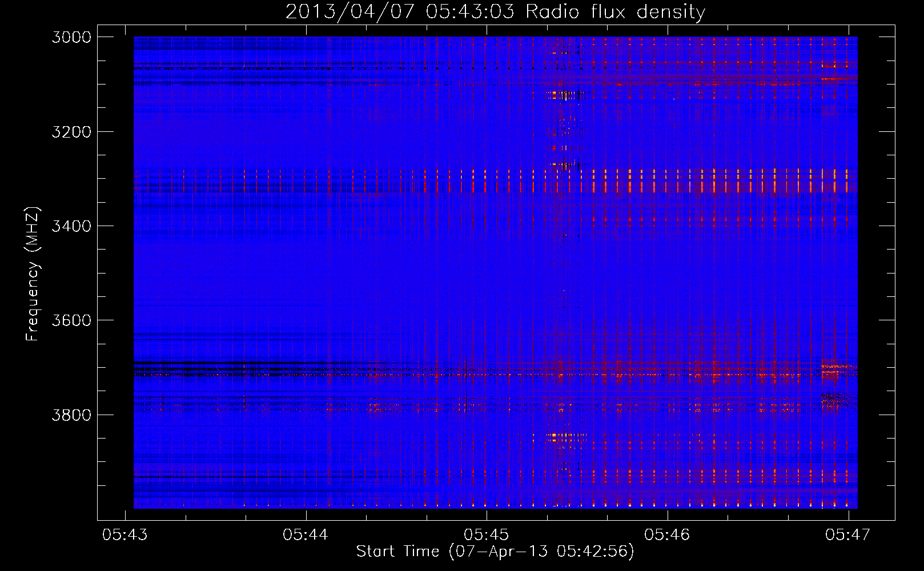Click the 05:43 time tick label
924x571 pixels.
[x=125, y=534]
